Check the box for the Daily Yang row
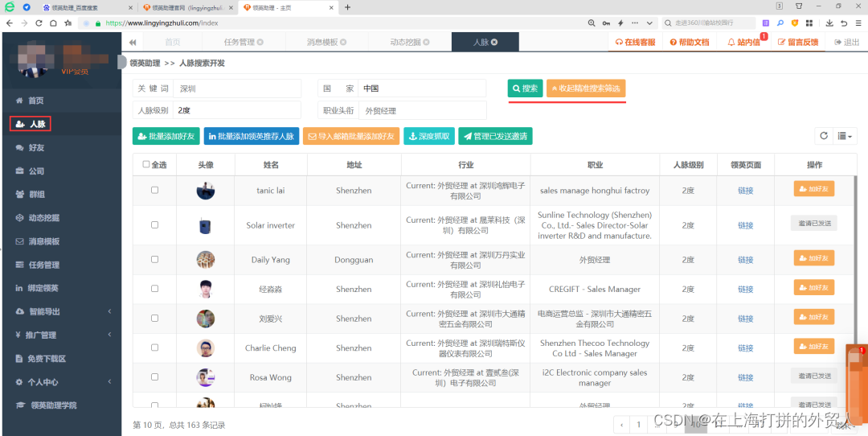Screen dimensions: 868x436 pyautogui.click(x=154, y=259)
